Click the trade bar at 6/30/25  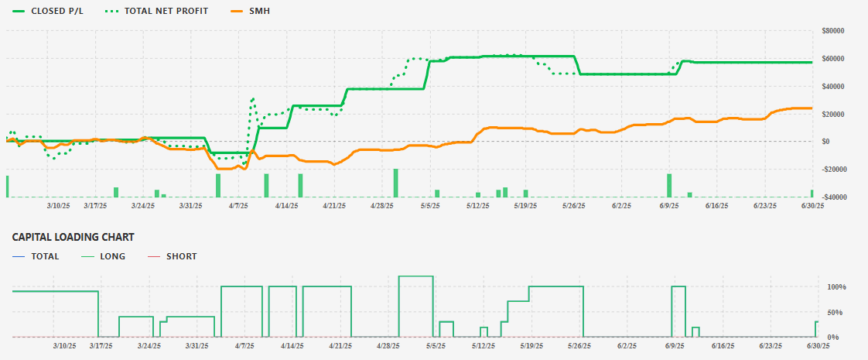pos(812,194)
